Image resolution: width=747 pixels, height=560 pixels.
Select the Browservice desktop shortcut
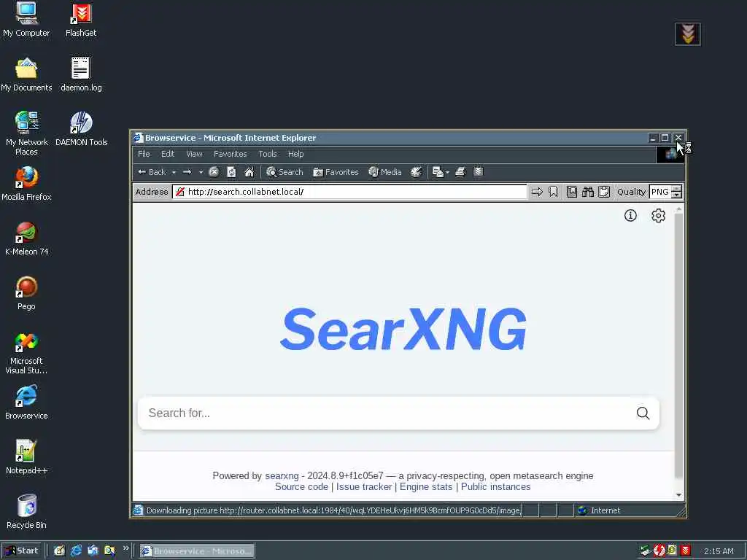coord(26,402)
